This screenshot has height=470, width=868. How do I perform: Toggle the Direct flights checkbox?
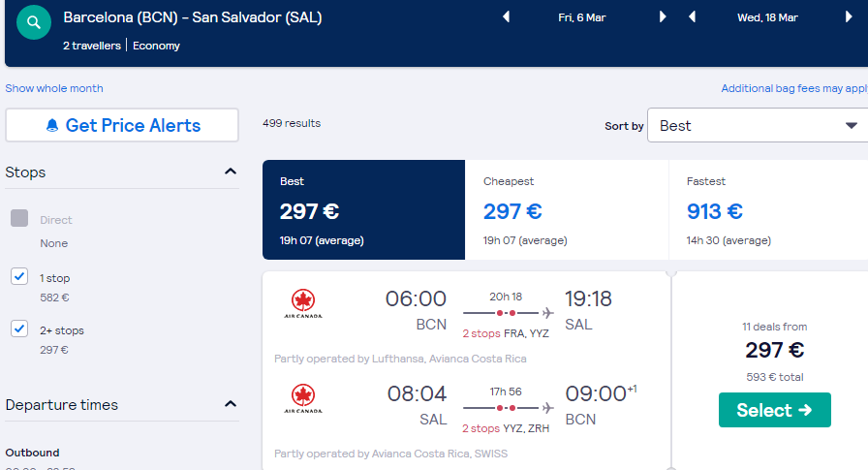[x=19, y=218]
